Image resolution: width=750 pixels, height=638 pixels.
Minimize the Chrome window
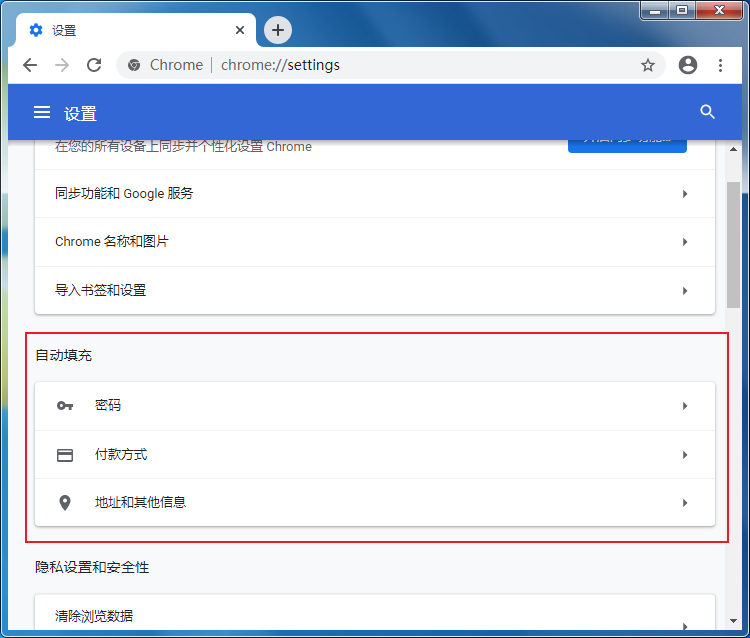(x=655, y=11)
